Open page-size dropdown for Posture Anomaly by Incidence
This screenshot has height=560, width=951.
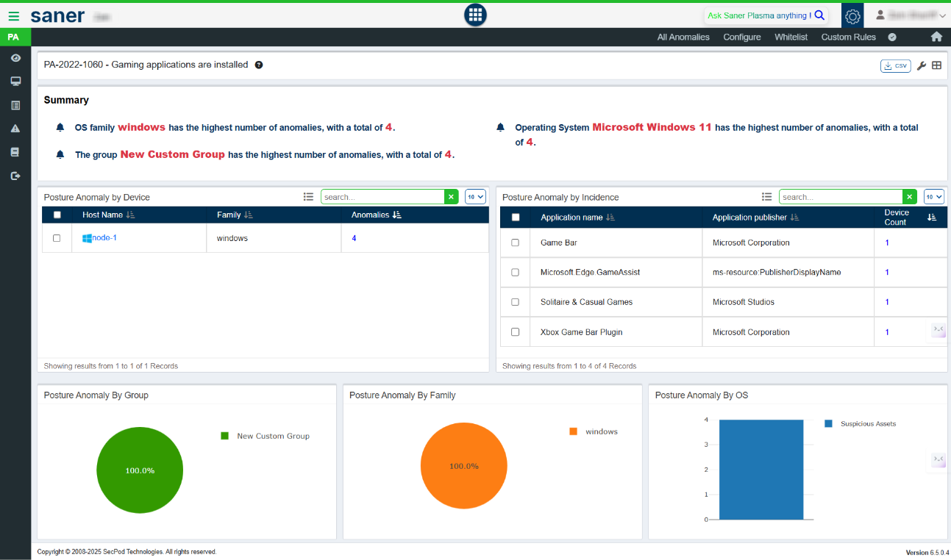tap(934, 197)
